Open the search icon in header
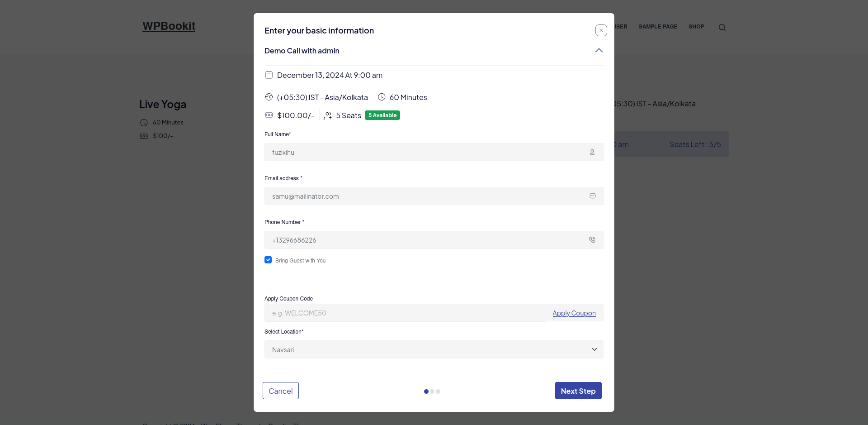Viewport: 868px width, 425px height. (x=722, y=28)
